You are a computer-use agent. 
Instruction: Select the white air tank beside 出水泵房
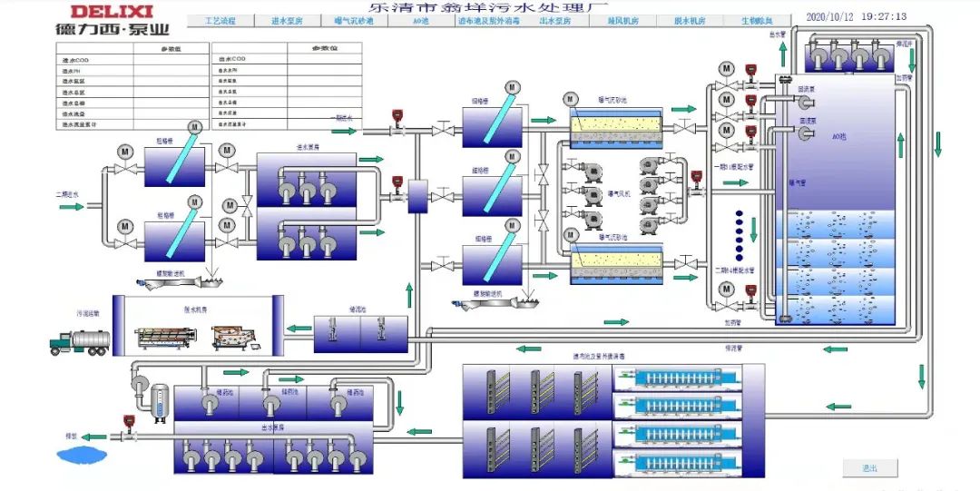click(x=161, y=398)
